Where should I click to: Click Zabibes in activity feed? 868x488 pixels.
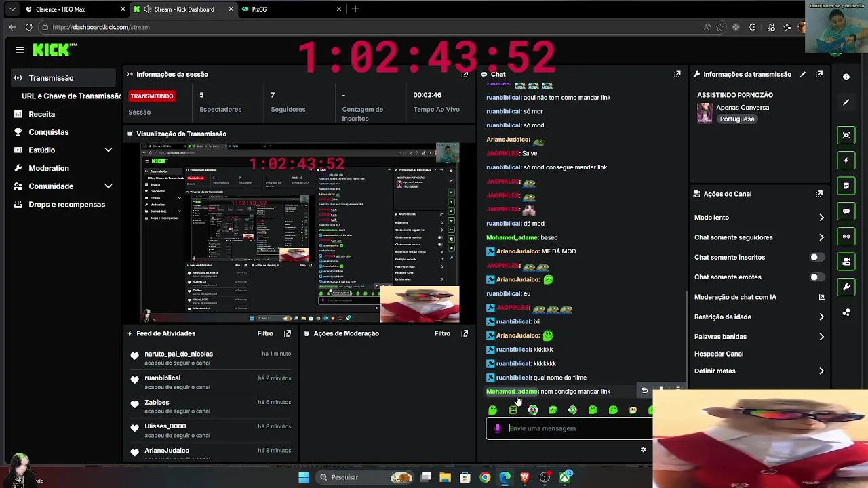tap(157, 403)
